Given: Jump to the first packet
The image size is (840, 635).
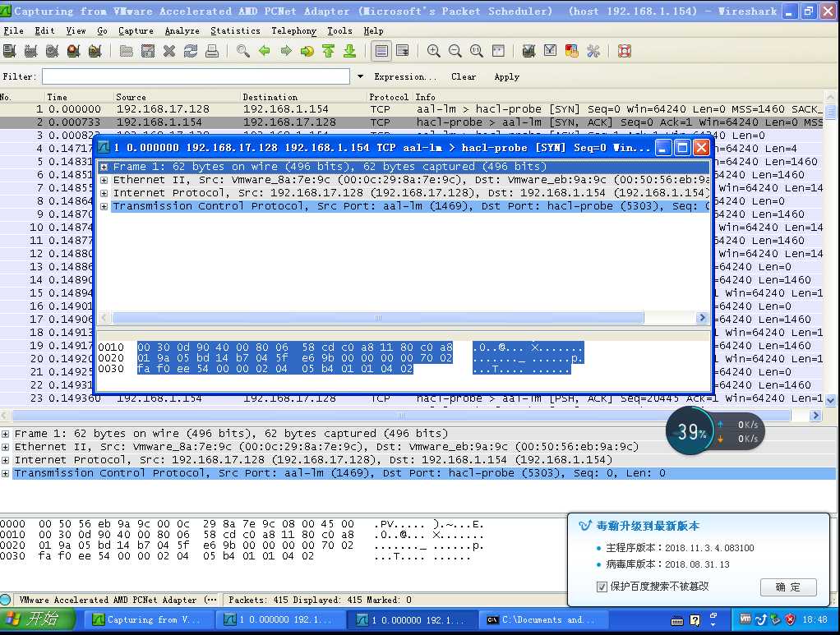Looking at the screenshot, I should (x=329, y=51).
